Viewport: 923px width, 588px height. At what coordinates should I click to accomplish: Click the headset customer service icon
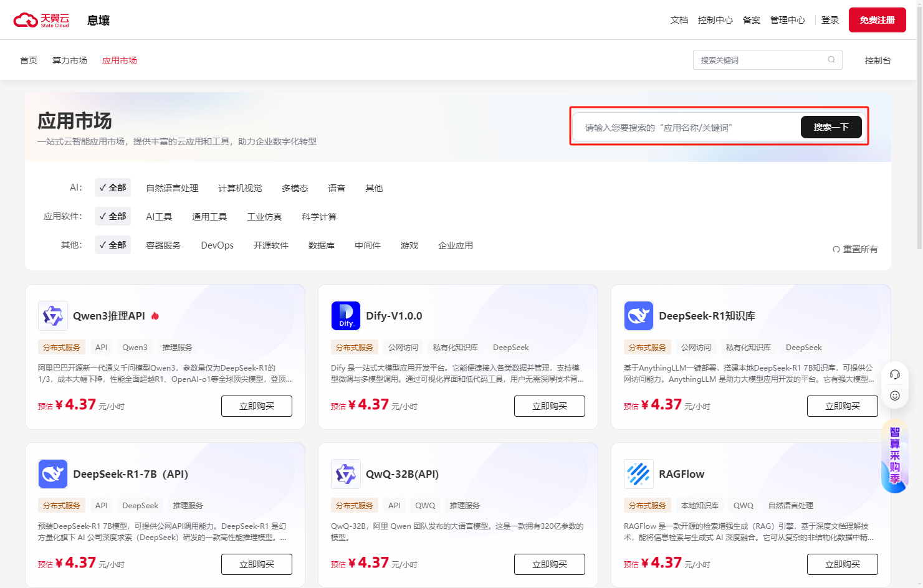(895, 374)
